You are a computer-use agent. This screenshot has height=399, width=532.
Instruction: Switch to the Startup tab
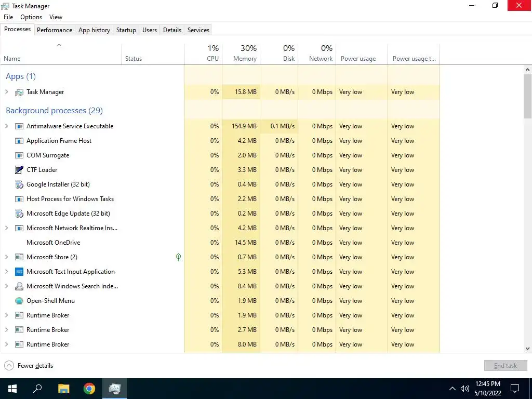pyautogui.click(x=126, y=30)
